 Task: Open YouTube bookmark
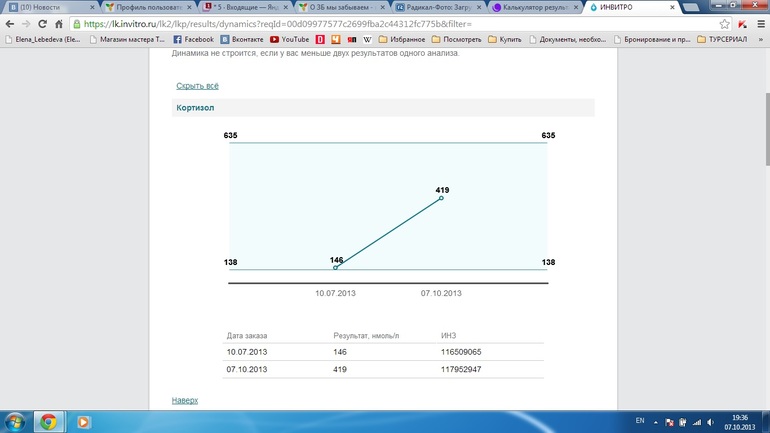290,39
